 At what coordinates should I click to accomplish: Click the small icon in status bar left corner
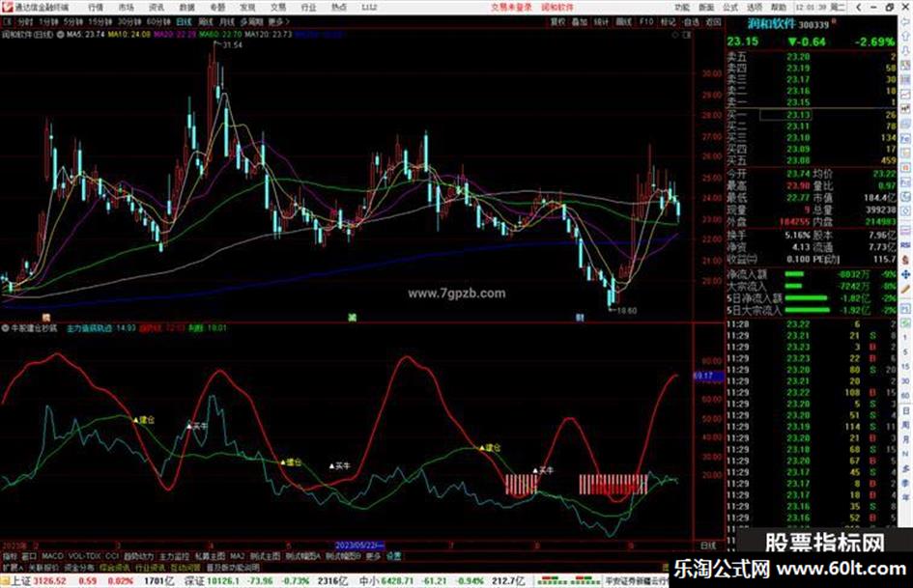tap(5, 581)
